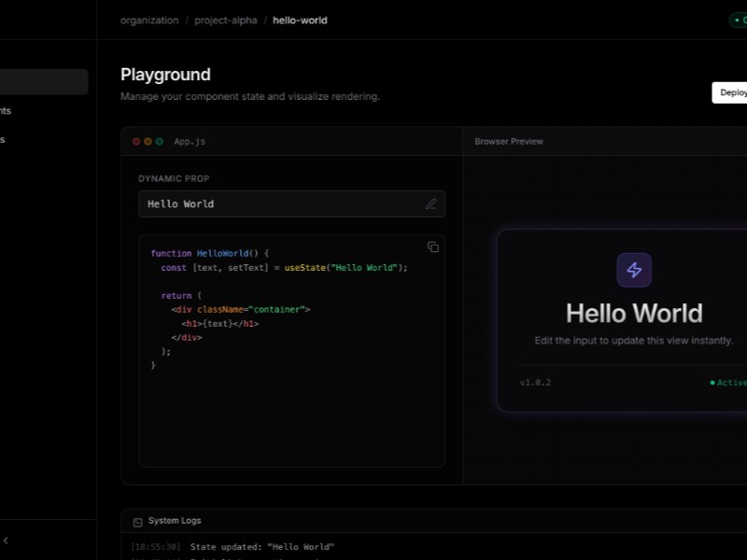Click the green Active status indicator

[x=728, y=383]
